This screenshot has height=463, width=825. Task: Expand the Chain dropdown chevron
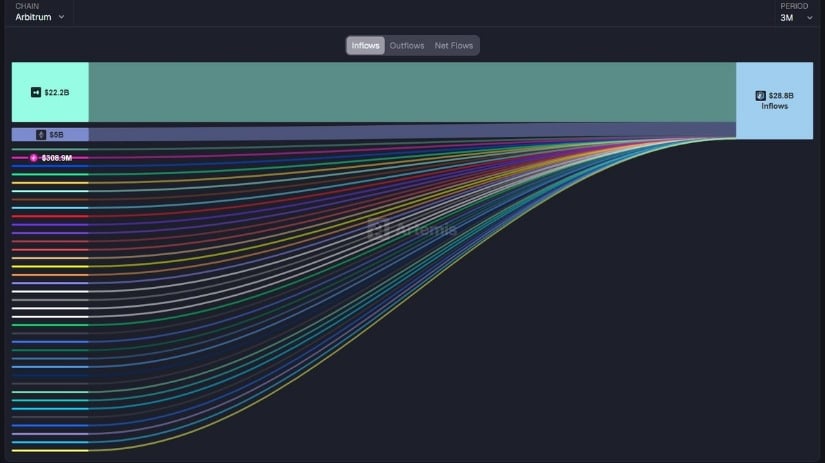[x=61, y=17]
